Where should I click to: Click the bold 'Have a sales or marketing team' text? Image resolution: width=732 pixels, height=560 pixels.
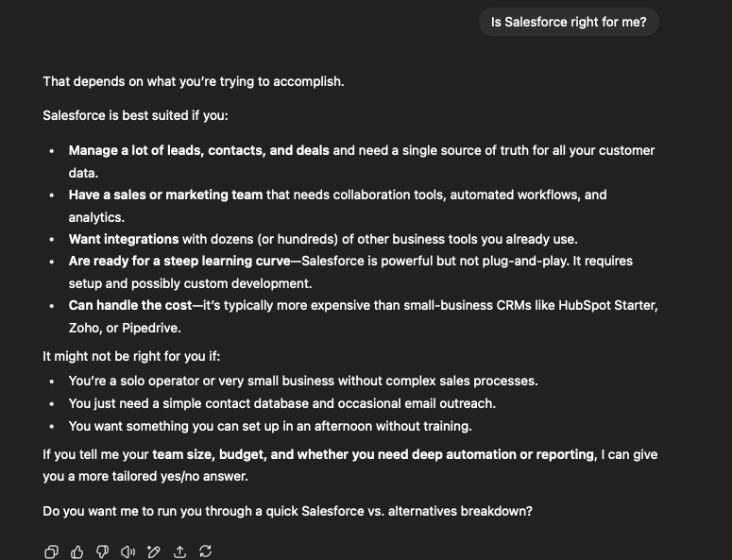click(165, 195)
